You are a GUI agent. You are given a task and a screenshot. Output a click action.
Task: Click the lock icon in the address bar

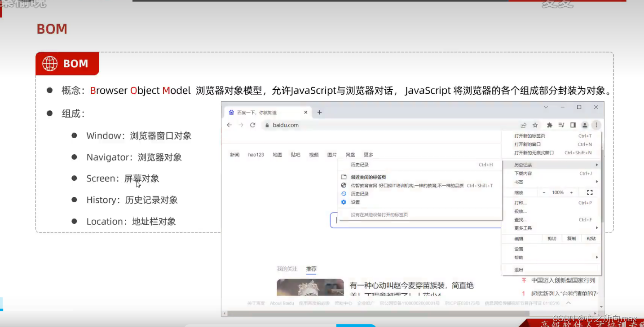[x=267, y=125]
